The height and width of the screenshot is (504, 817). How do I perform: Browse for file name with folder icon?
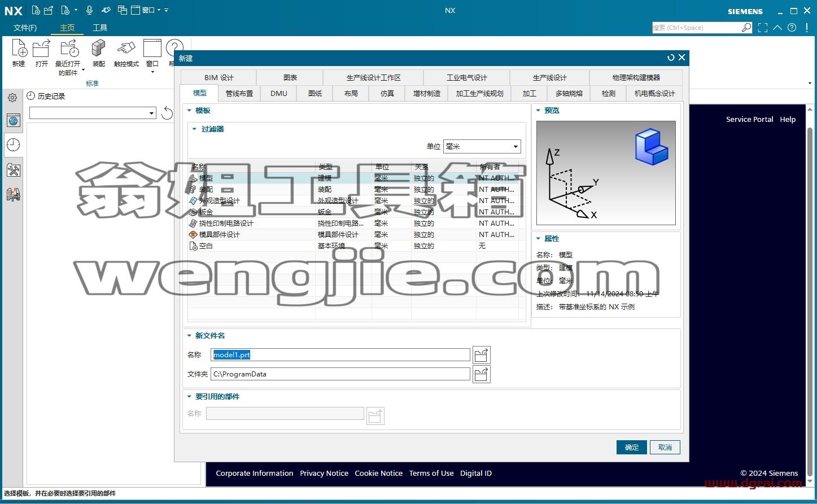(481, 355)
